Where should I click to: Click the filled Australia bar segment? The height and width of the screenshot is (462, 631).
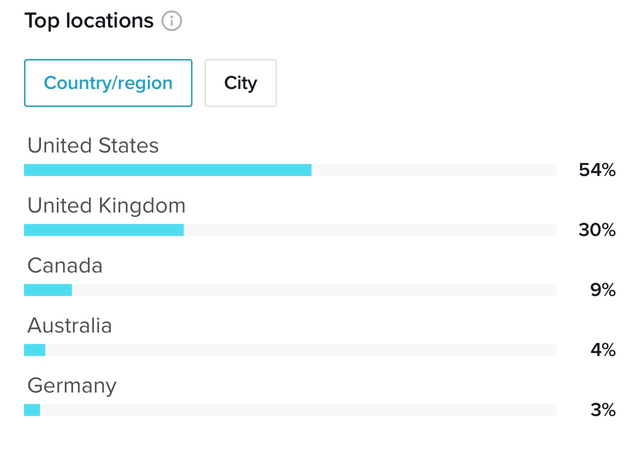pos(35,350)
